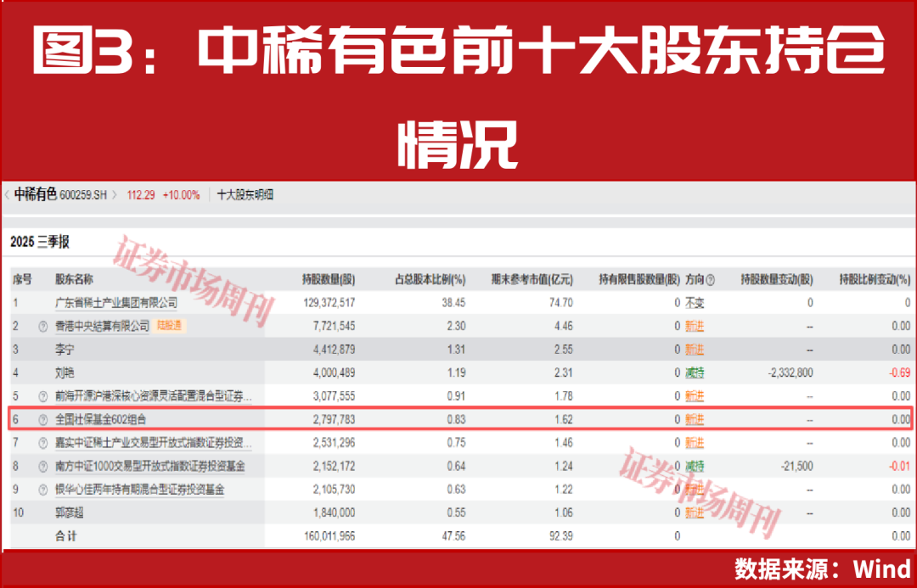Open help icon beside 银华心佳两年持有 fund
Image resolution: width=917 pixels, height=588 pixels.
coord(42,490)
